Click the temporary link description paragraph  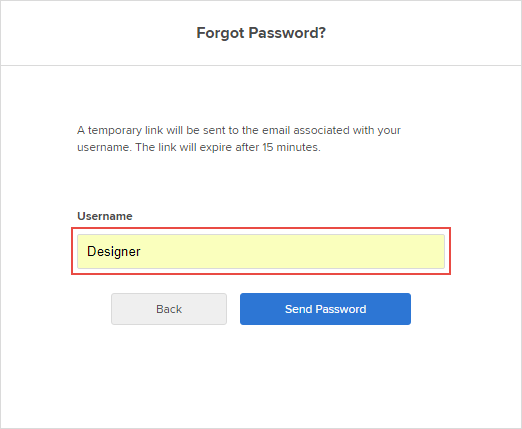click(x=239, y=139)
